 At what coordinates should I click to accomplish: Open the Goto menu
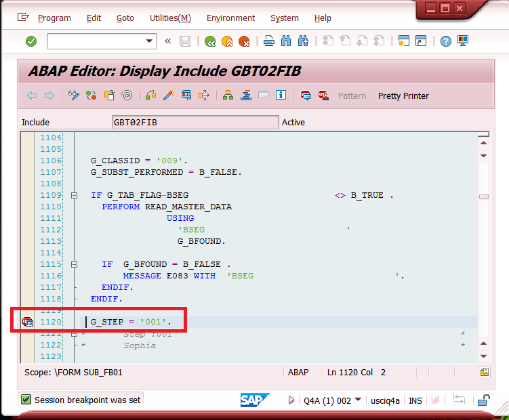(x=125, y=18)
